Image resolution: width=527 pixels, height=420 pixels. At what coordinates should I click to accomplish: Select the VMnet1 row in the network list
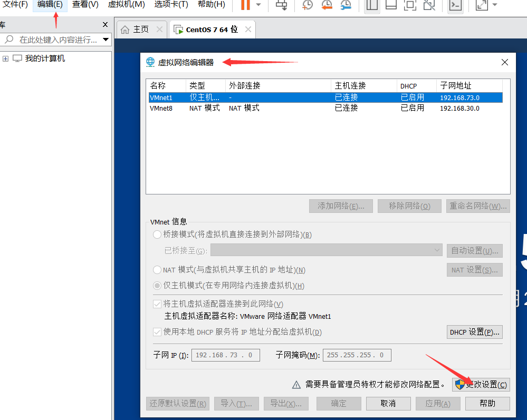pos(325,97)
